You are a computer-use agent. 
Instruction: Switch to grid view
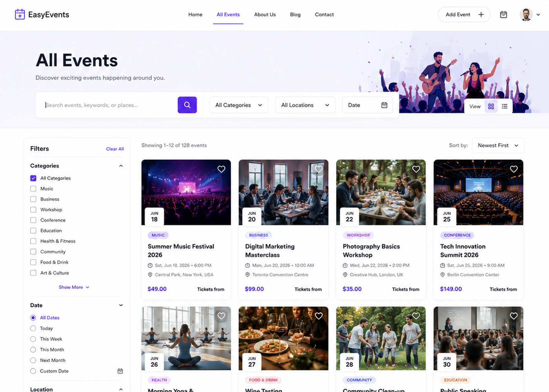[x=491, y=106]
